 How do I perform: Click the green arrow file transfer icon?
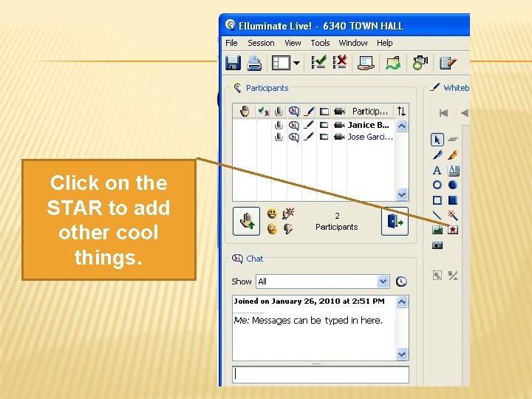click(393, 64)
